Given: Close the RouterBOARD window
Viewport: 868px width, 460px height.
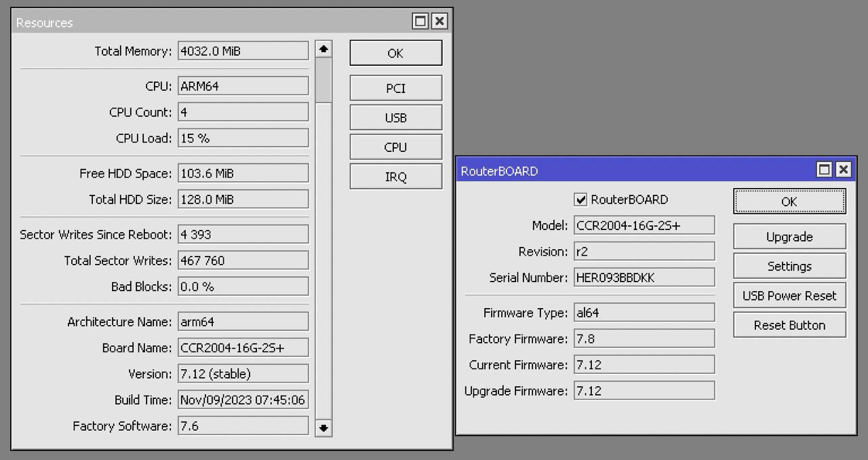Looking at the screenshot, I should tap(844, 170).
